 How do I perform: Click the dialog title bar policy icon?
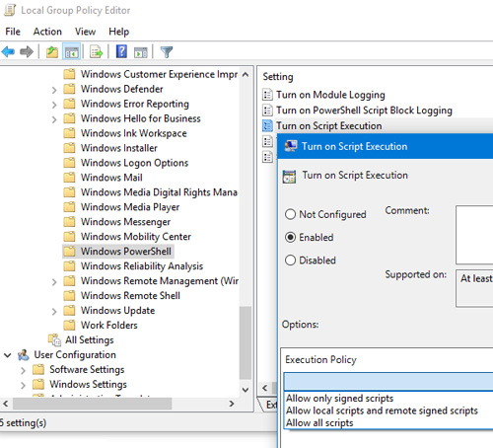(x=291, y=146)
